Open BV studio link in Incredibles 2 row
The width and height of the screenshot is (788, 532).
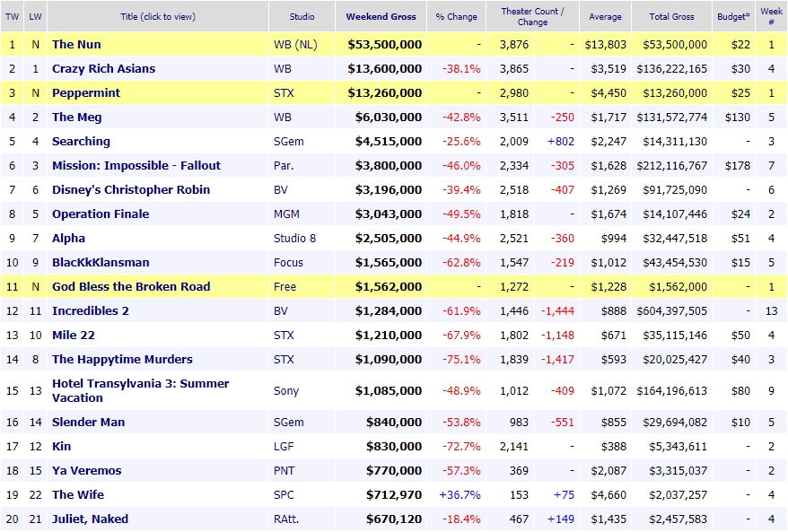281,311
